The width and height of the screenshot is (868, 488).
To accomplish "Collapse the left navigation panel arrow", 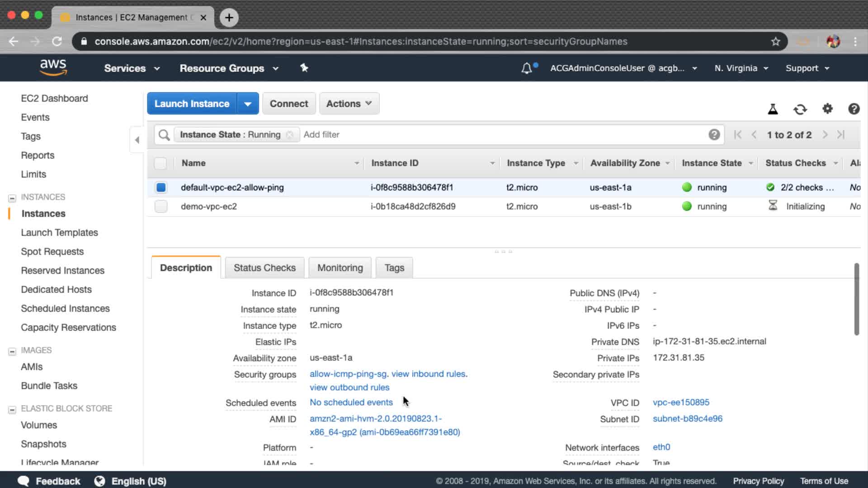I will 137,140.
